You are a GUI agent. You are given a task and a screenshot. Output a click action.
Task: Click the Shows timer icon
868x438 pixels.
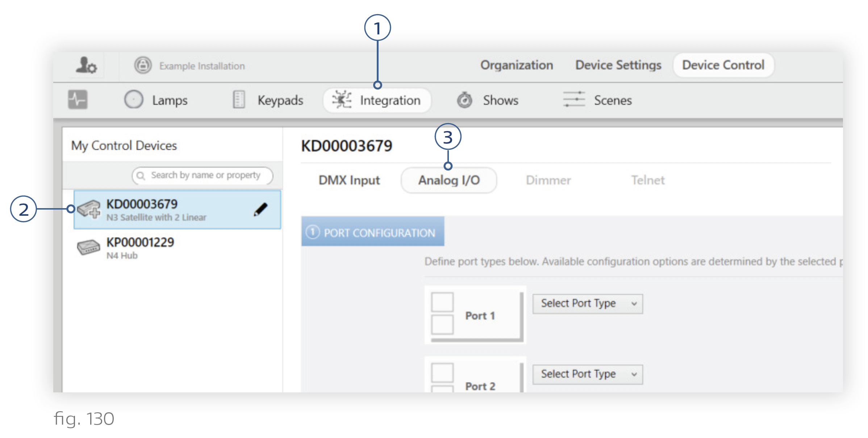coord(464,100)
